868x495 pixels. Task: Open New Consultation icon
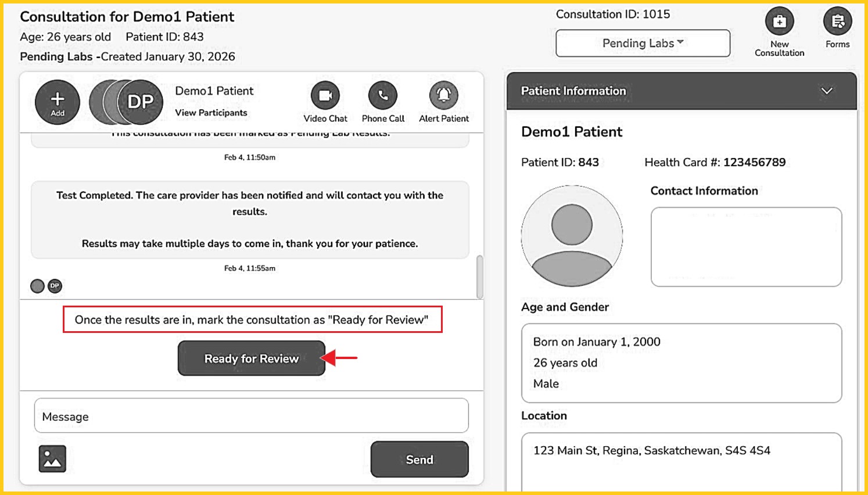tap(779, 21)
